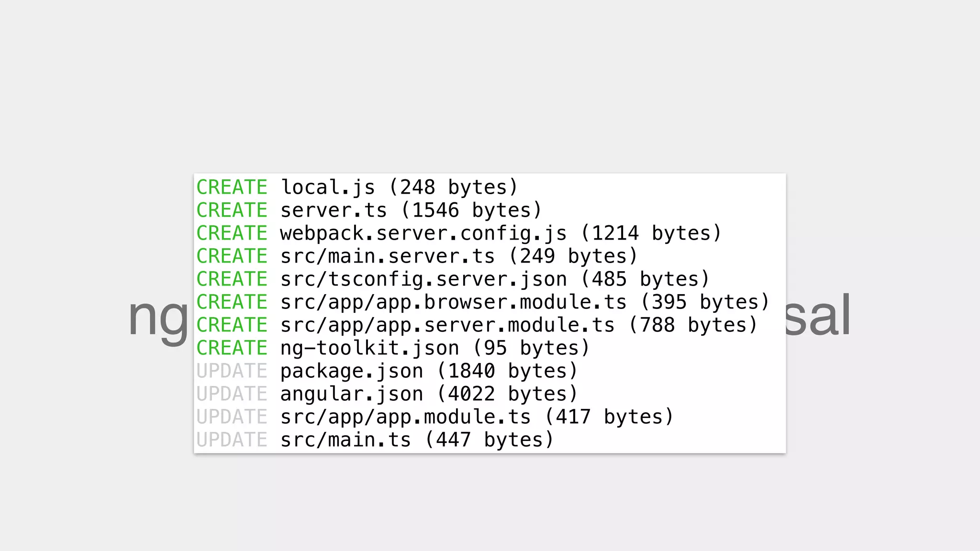Click the UPDATE label beside package.json
The image size is (980, 551).
point(232,371)
